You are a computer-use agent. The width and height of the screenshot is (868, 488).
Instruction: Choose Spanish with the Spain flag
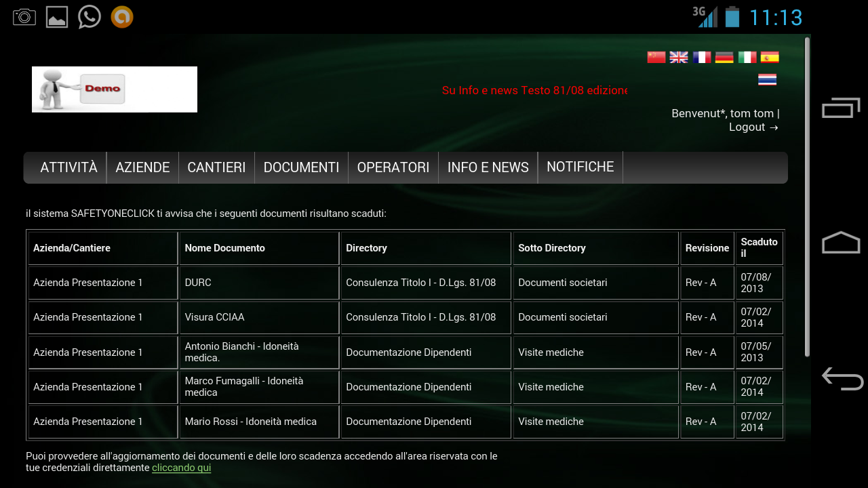coord(770,57)
